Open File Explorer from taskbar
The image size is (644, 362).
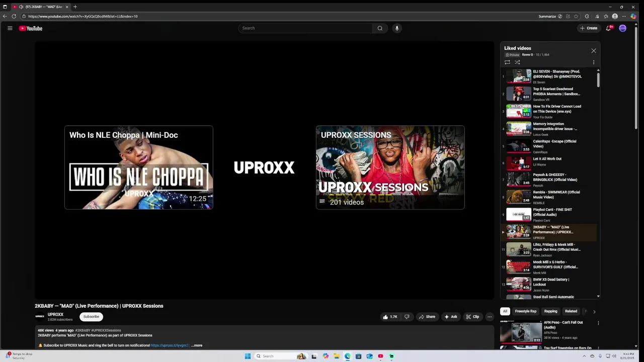coord(336,356)
